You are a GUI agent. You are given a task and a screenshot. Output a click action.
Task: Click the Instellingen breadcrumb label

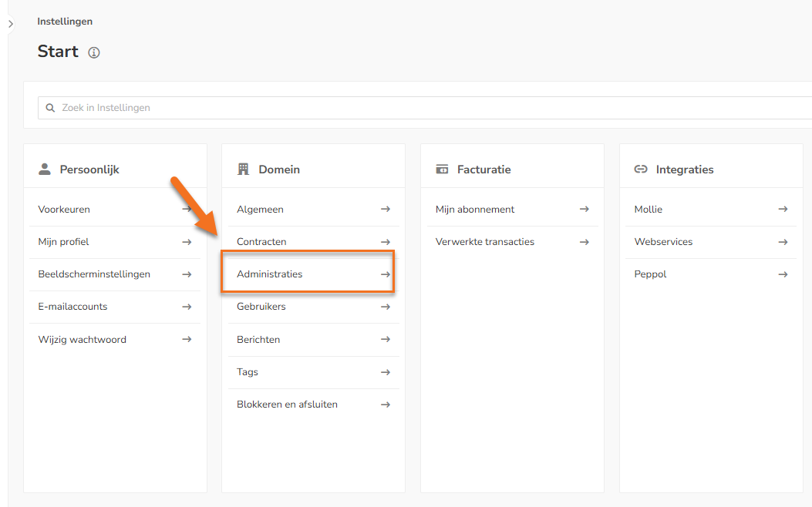point(65,22)
